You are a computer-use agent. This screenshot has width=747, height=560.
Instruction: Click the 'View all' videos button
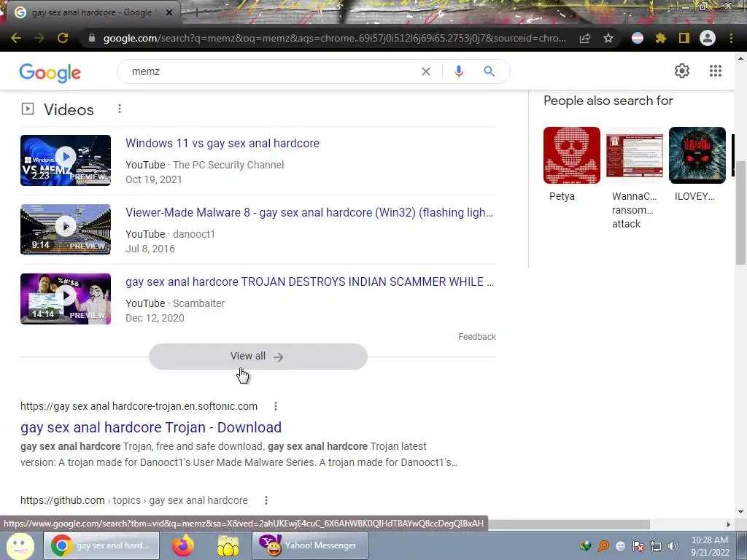click(x=258, y=356)
